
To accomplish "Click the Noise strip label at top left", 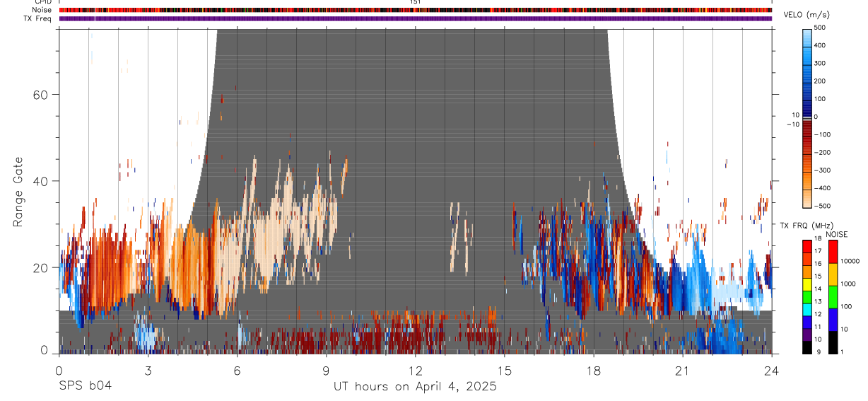I will (42, 10).
